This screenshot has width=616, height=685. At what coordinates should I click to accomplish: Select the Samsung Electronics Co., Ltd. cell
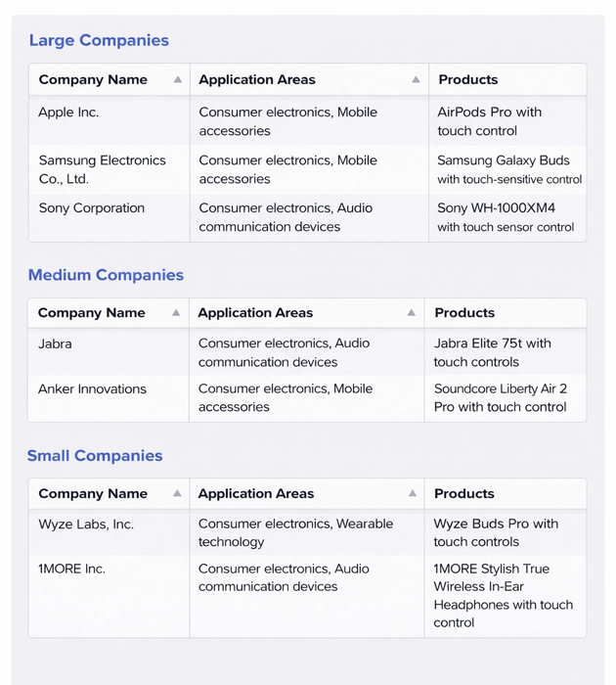click(103, 169)
